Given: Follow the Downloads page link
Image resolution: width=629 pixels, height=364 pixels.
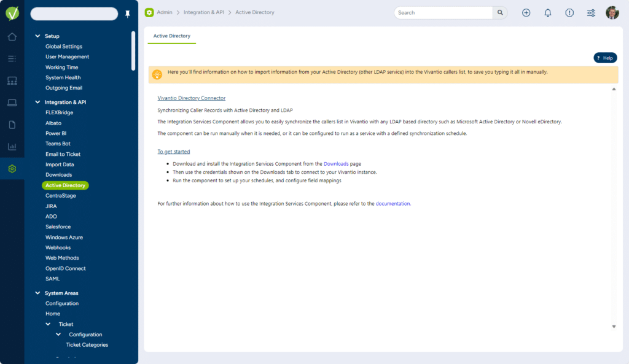Looking at the screenshot, I should [x=336, y=164].
